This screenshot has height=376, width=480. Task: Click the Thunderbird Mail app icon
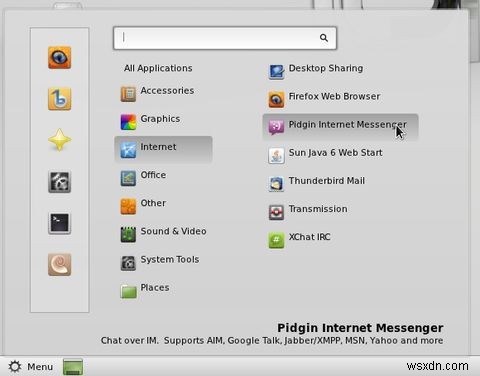point(276,184)
